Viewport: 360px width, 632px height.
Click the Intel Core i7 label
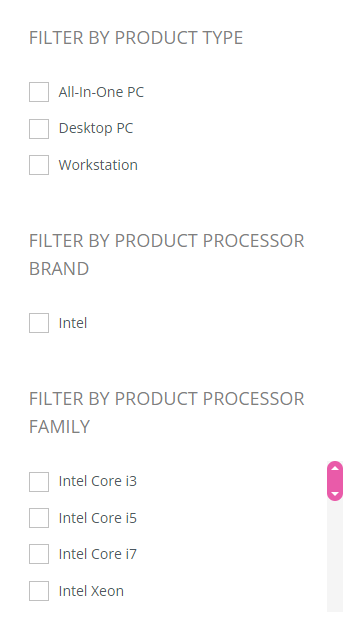(98, 554)
